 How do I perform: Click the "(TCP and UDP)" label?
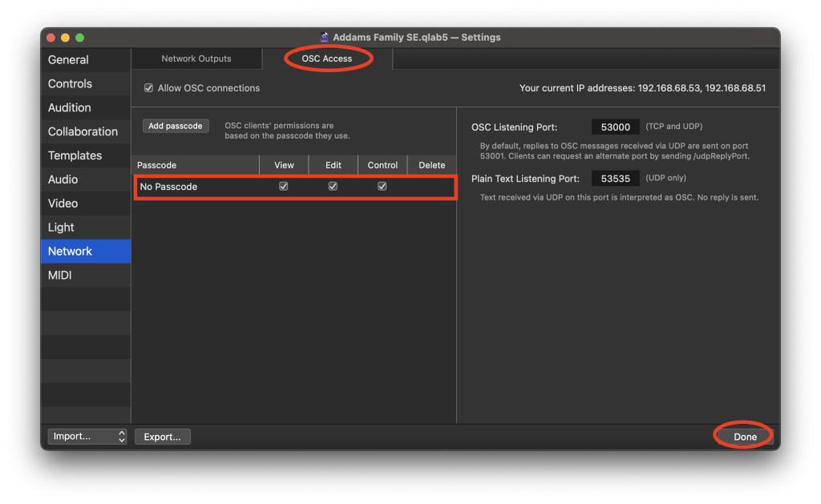(673, 126)
